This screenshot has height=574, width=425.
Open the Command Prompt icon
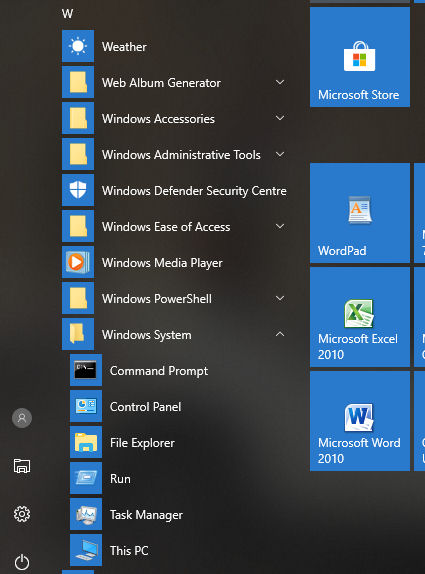(86, 370)
